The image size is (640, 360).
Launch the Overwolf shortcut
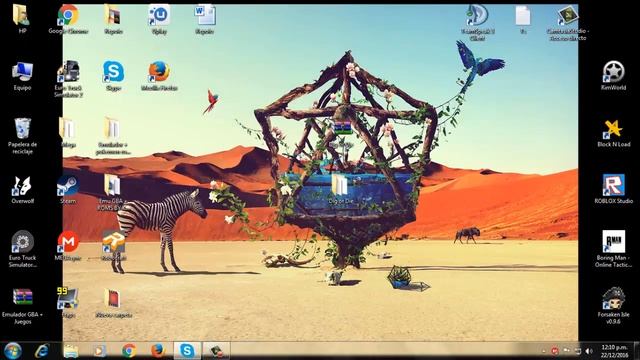(22, 185)
